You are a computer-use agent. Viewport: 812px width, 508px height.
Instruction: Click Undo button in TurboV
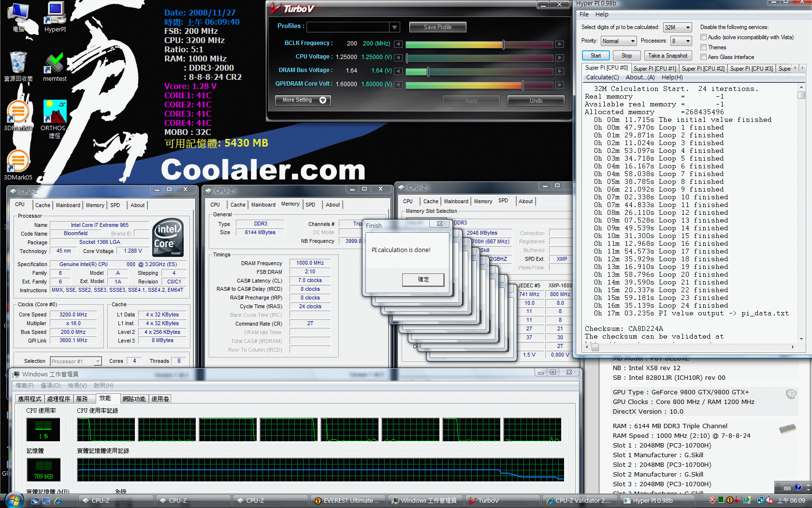536,101
